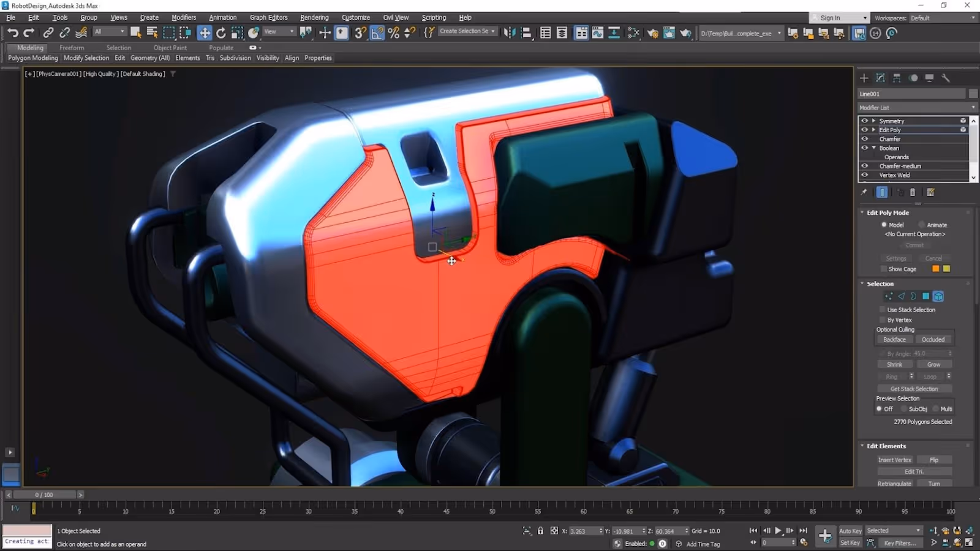
Task: Select the Animate radio button
Action: pos(921,225)
